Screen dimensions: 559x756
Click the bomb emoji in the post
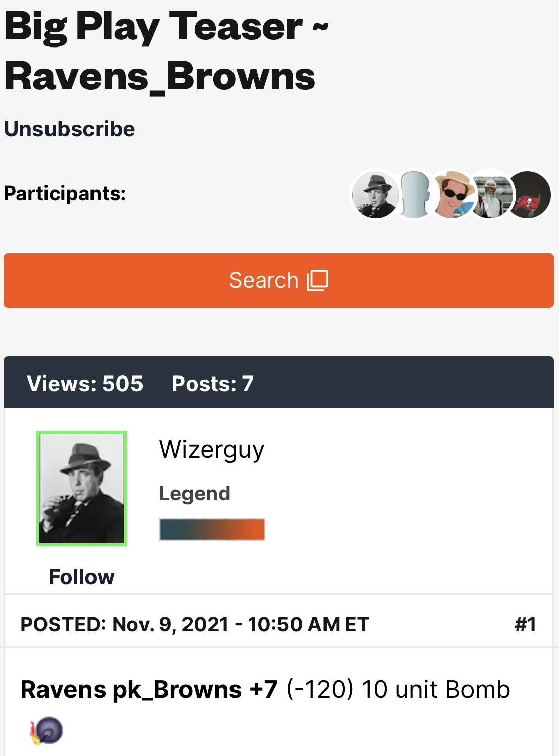47,731
